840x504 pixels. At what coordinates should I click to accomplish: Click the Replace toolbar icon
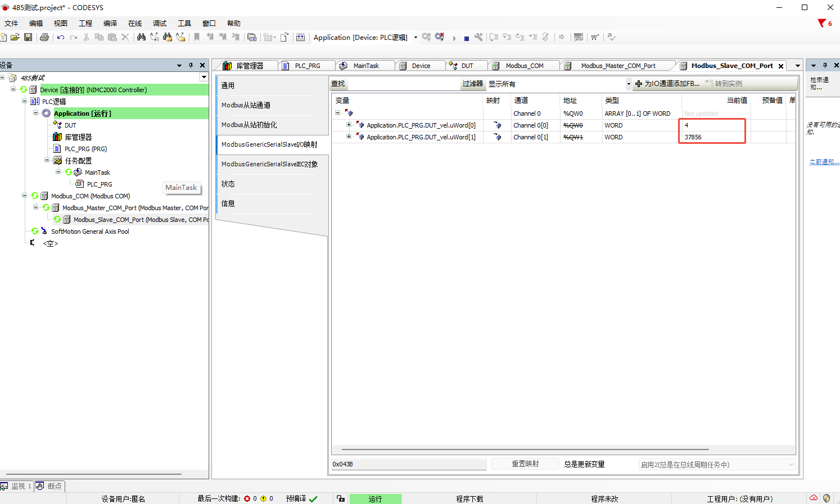[x=155, y=37]
